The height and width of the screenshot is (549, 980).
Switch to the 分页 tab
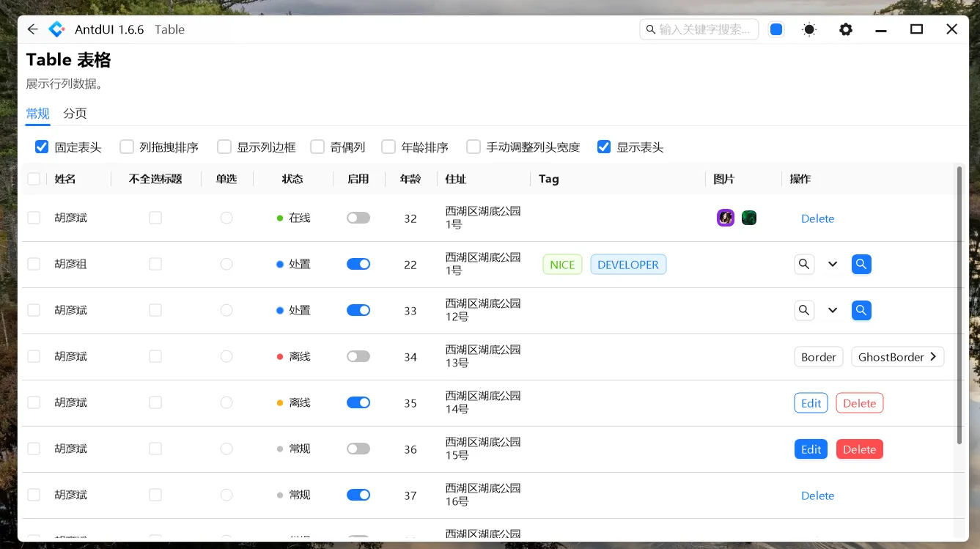75,113
